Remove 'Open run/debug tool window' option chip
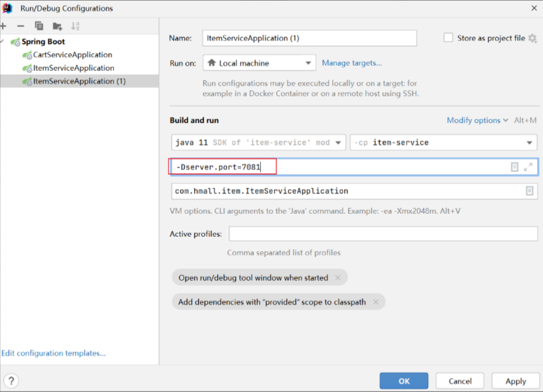The width and height of the screenshot is (543, 392). 338,278
